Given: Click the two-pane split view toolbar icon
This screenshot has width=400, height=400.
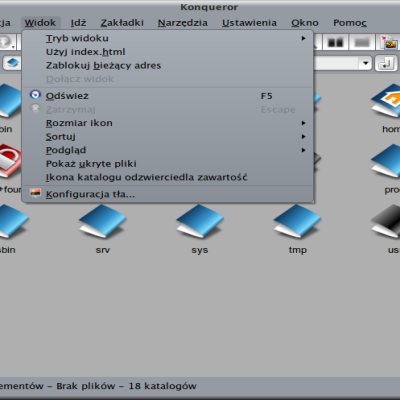Looking at the screenshot, I should tap(335, 43).
